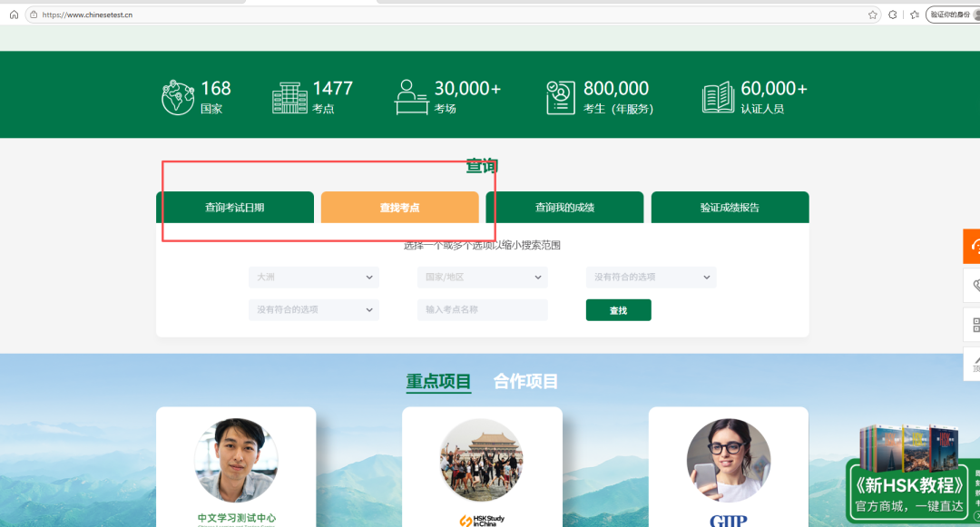Screen dimensions: 980x527
Task: Click the building icon beside 1477 考点
Action: click(289, 97)
